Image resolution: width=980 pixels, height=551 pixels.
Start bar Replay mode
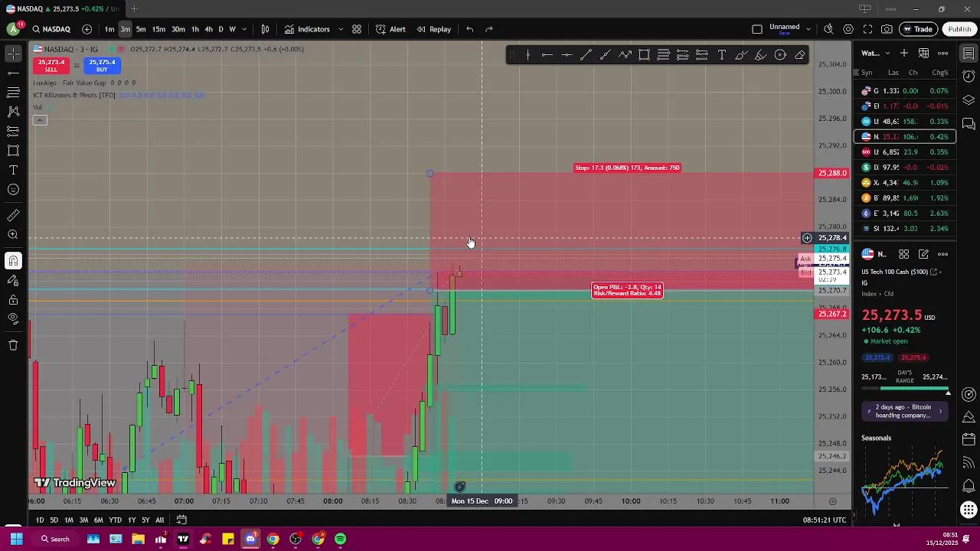point(433,29)
